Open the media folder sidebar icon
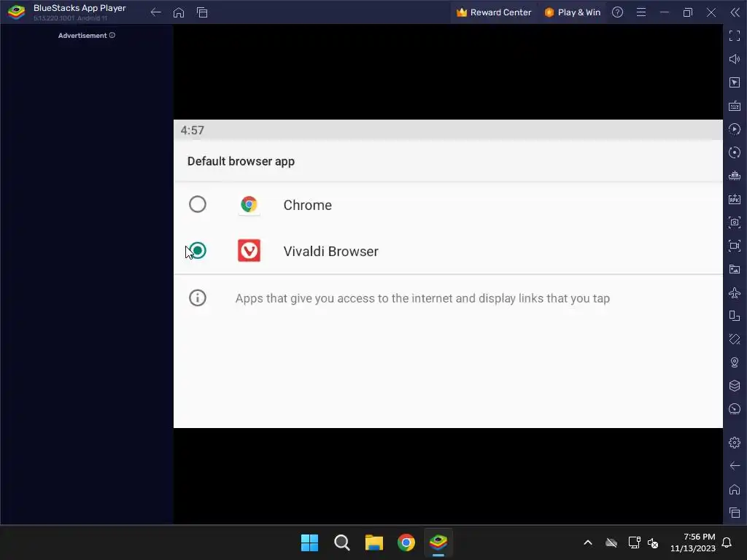The image size is (747, 560). point(735,269)
